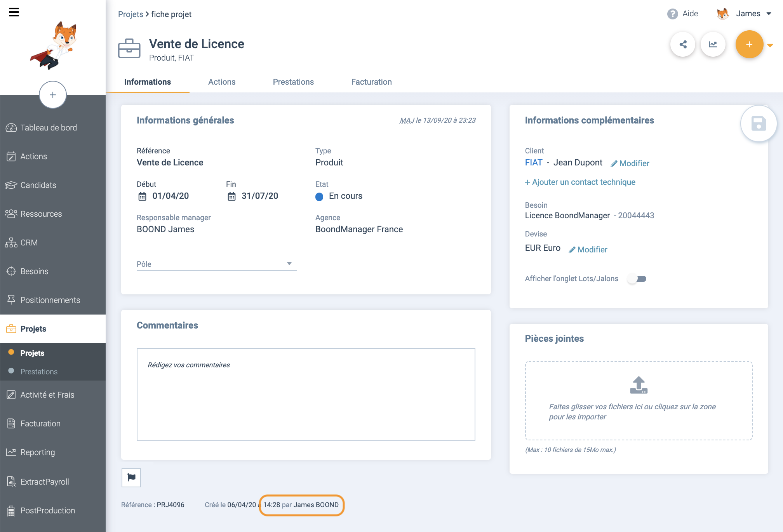
Task: Expand the arrow next to orange plus
Action: point(770,45)
